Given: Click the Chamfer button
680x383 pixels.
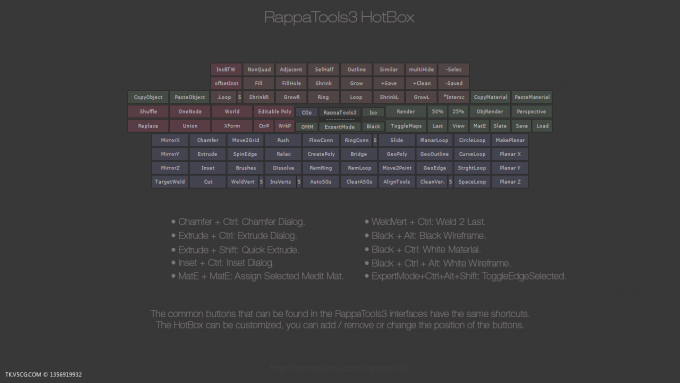Looking at the screenshot, I should [x=207, y=140].
